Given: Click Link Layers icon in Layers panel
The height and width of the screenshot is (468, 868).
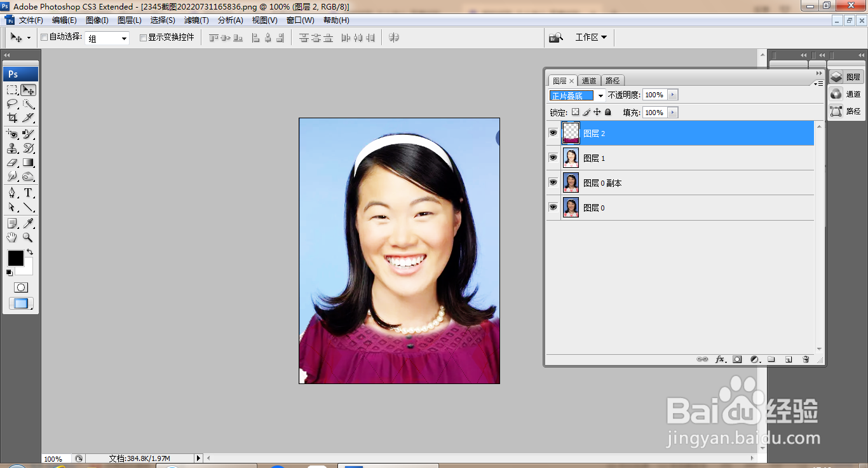Looking at the screenshot, I should (702, 359).
